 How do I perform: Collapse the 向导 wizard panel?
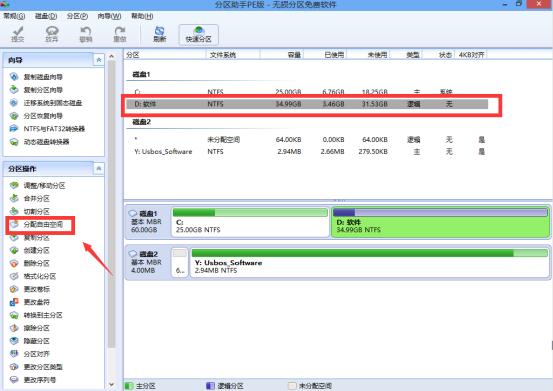(99, 60)
